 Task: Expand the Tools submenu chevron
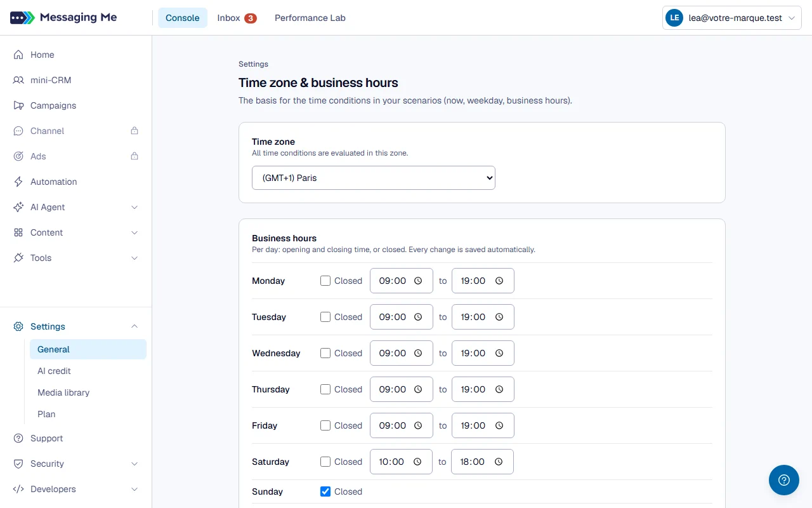134,258
